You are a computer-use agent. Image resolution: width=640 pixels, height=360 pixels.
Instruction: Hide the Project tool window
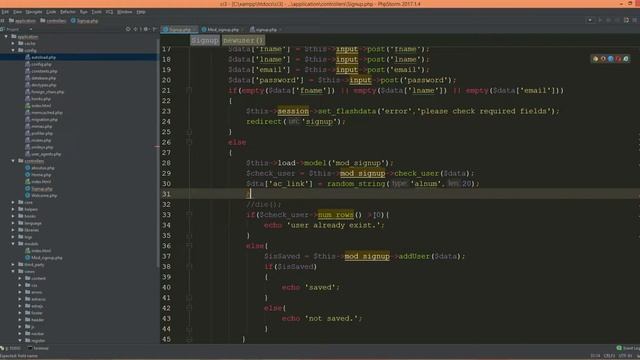154,29
